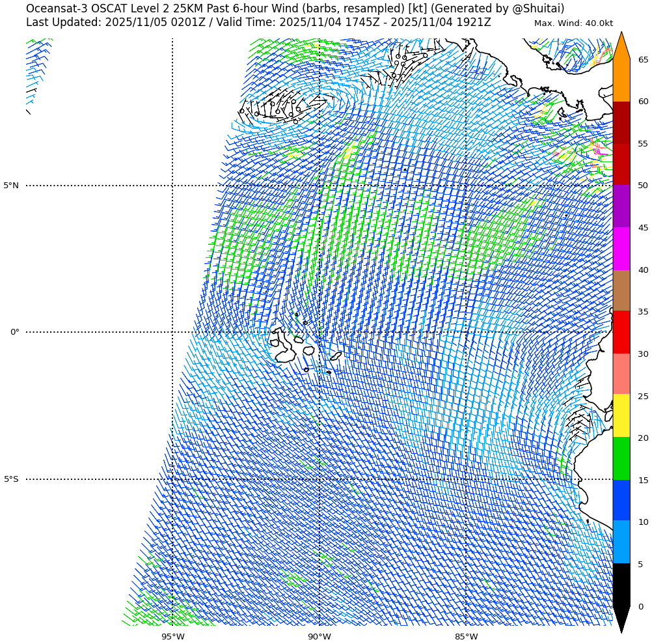Click the 85°W longitude axis label
Image resolution: width=652 pixels, height=644 pixels.
point(466,637)
